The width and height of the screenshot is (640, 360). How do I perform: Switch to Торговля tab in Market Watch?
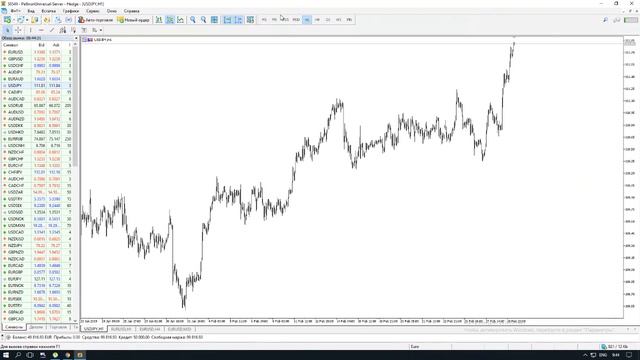tap(58, 327)
